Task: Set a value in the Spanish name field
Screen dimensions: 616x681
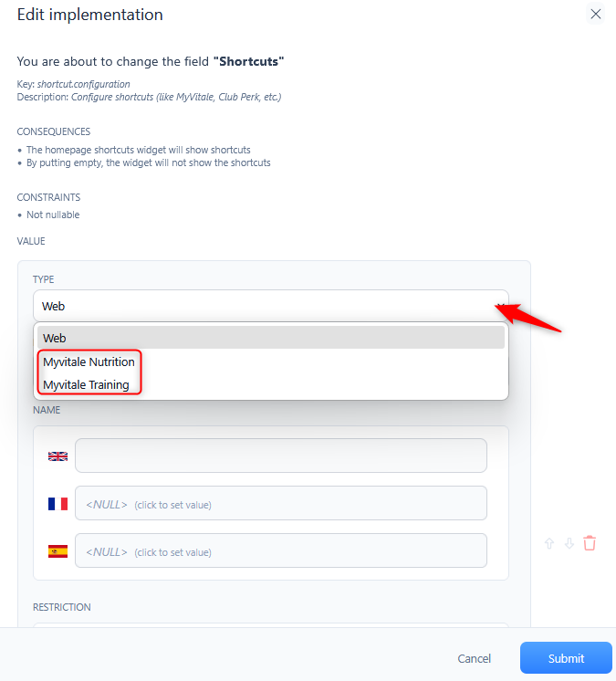Action: (281, 550)
